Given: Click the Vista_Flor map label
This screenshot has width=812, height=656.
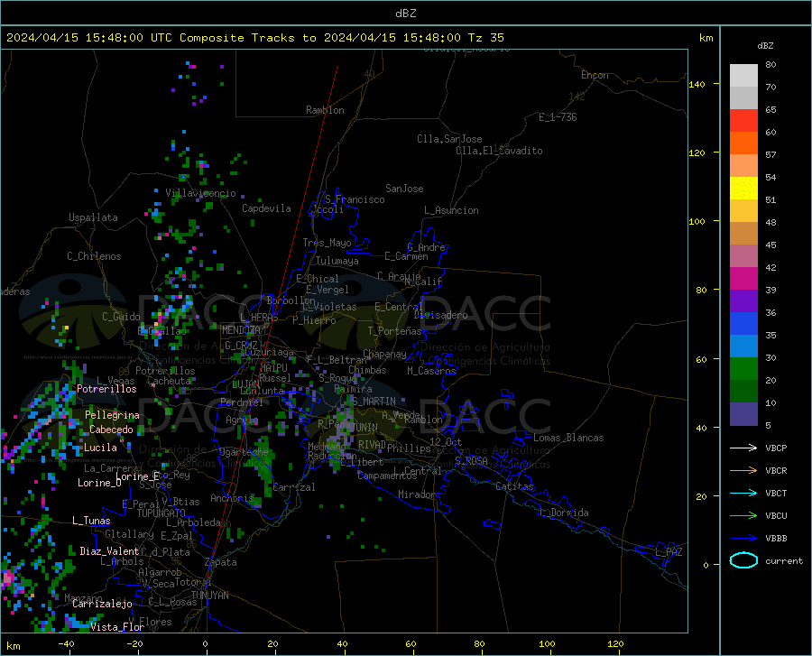Looking at the screenshot, I should [117, 627].
